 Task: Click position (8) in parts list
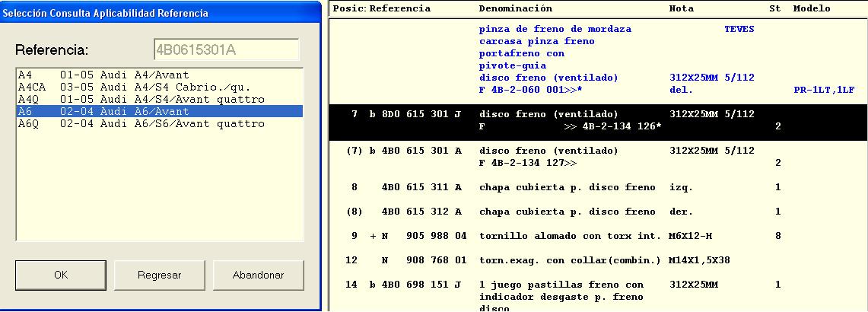coord(355,212)
